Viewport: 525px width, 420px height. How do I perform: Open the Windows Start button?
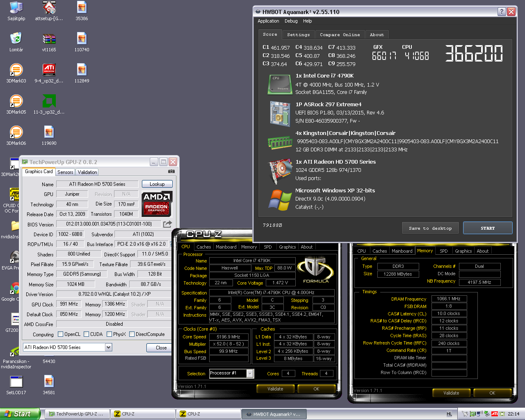tap(20, 414)
